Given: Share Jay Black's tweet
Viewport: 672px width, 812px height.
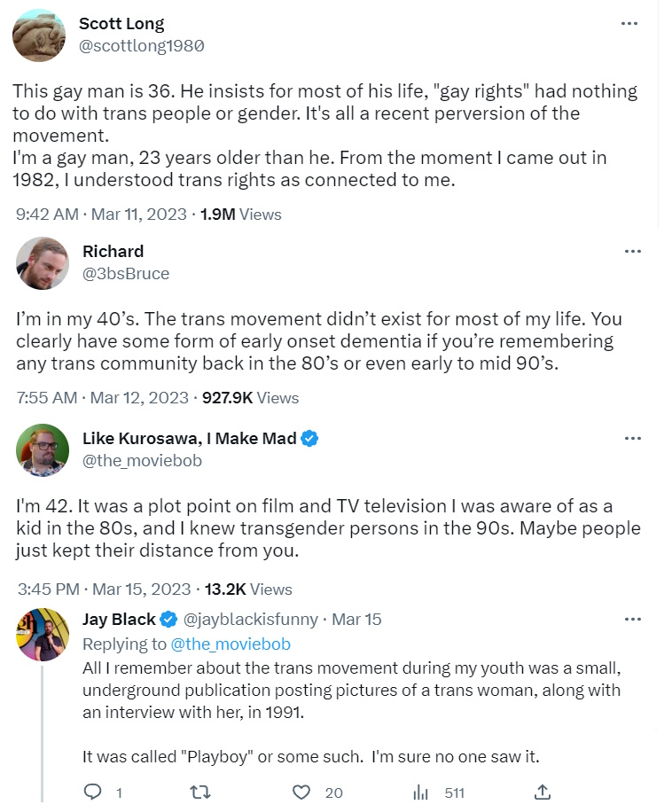Looking at the screenshot, I should click(x=543, y=792).
